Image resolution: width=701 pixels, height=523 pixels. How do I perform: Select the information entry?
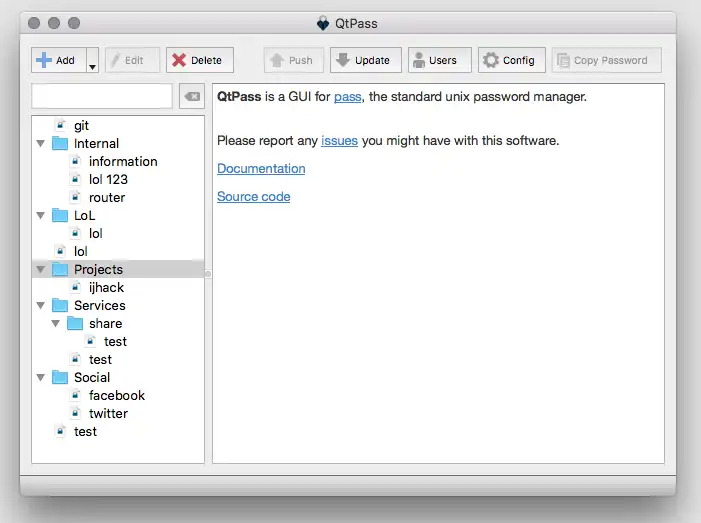point(118,161)
